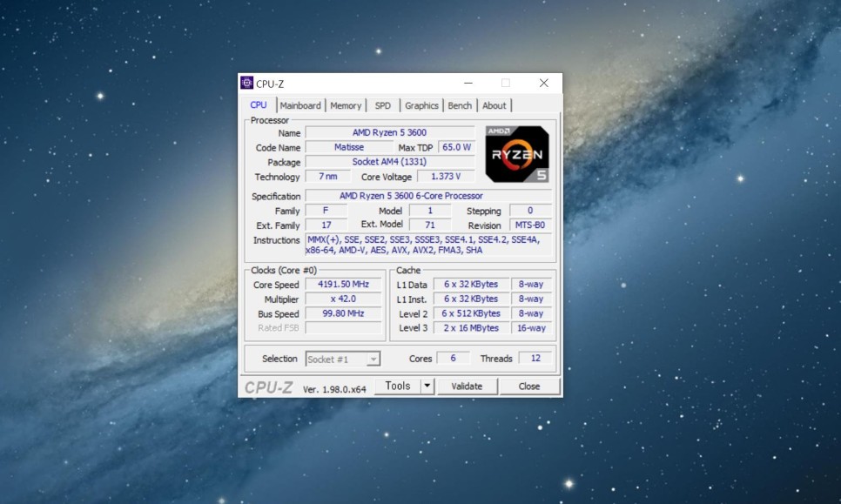The image size is (841, 504).
Task: Select the CPU tab
Action: tap(259, 105)
